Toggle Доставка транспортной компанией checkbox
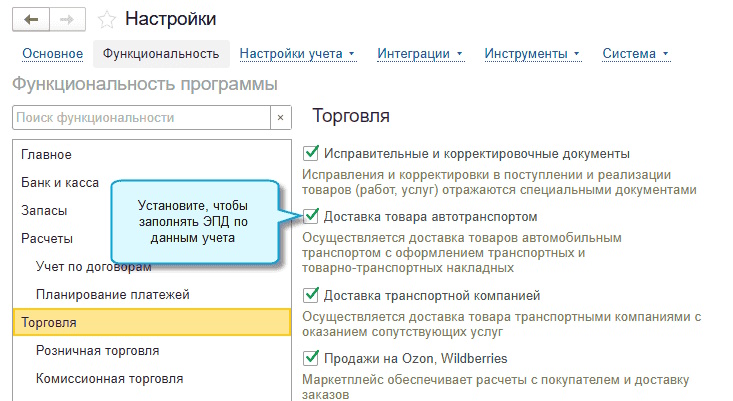 tap(310, 295)
